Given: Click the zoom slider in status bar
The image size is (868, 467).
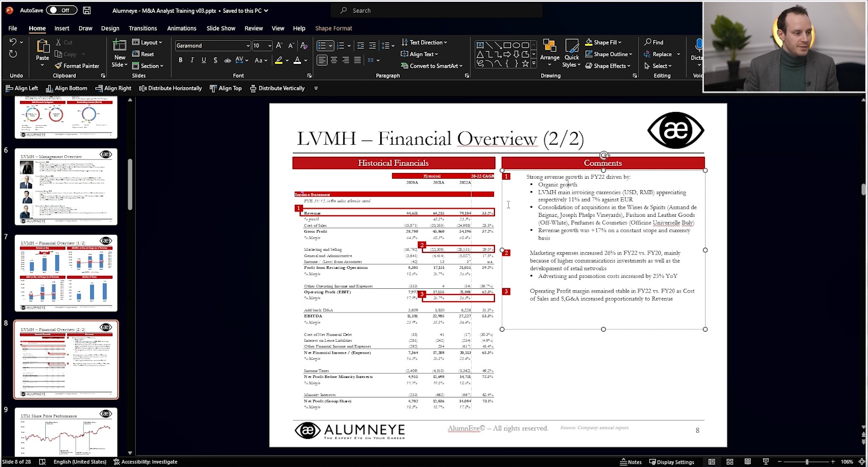Looking at the screenshot, I should (x=807, y=462).
